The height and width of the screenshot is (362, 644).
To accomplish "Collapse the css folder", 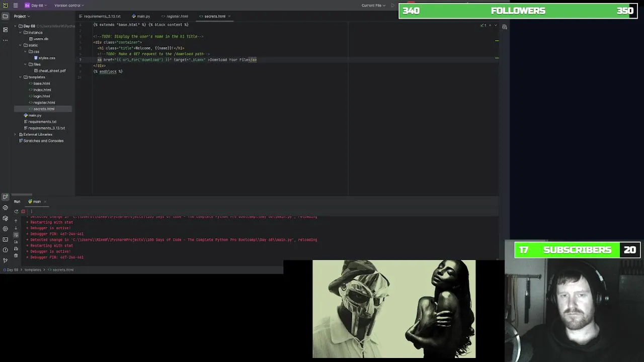I will click(x=26, y=52).
